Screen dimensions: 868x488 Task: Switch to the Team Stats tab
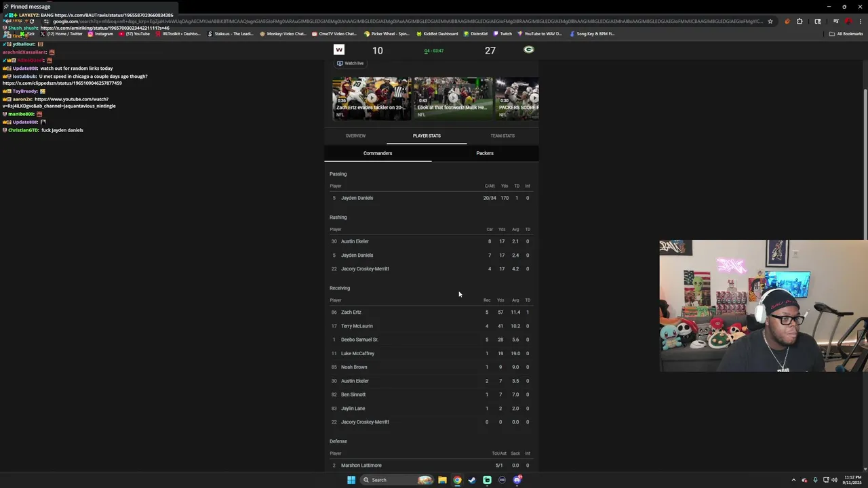pyautogui.click(x=502, y=136)
